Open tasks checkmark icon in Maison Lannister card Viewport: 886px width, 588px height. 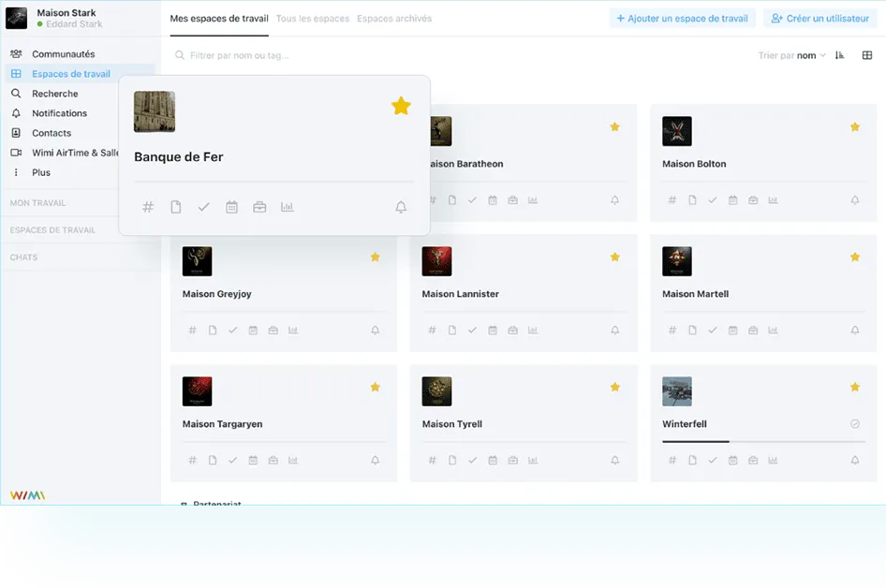(x=472, y=331)
